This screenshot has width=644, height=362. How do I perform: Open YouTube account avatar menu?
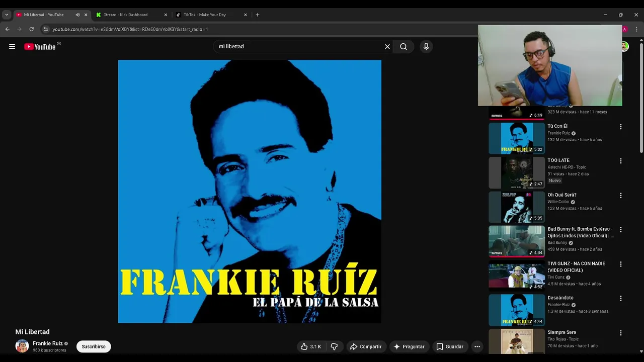(625, 47)
